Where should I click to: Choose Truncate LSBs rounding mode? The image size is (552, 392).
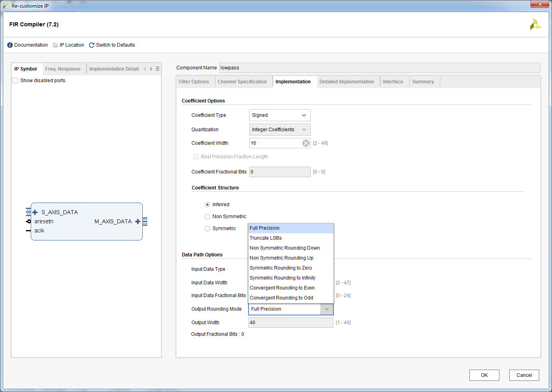[291, 238]
